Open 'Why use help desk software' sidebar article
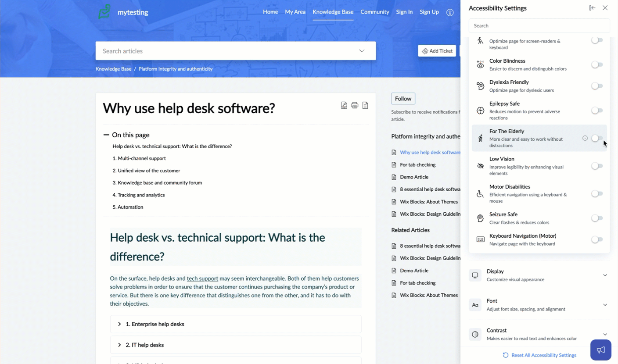This screenshot has width=618, height=364. point(430,153)
